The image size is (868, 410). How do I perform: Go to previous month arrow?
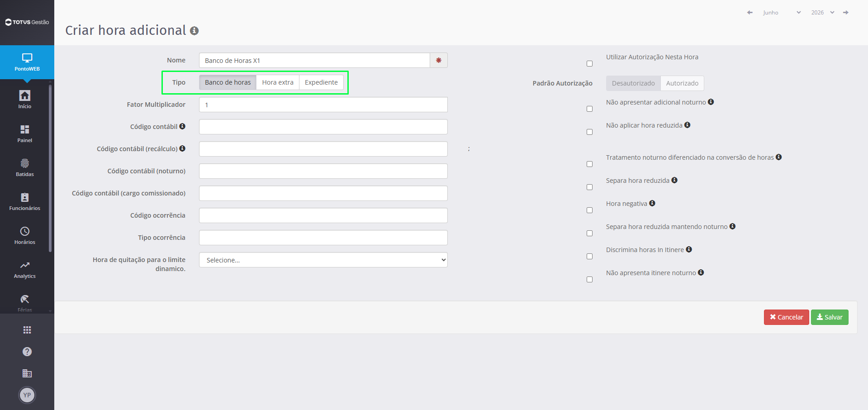coord(750,13)
